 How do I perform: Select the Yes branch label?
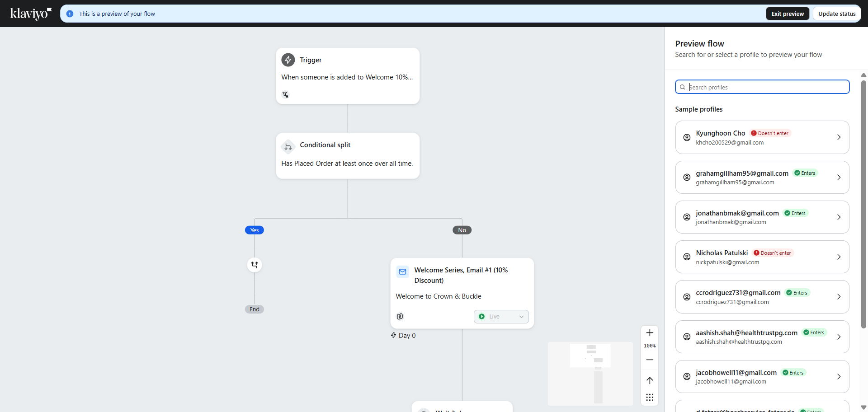click(x=255, y=230)
